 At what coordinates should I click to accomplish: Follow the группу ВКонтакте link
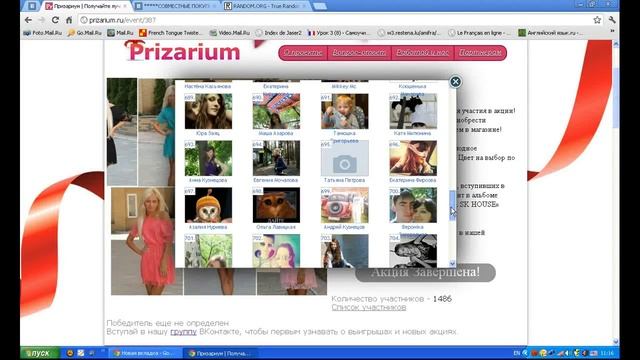pos(183,331)
